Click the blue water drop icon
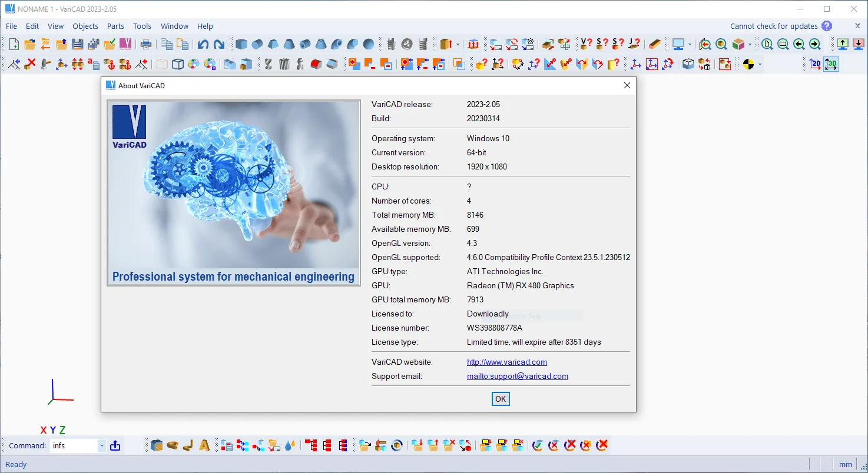Viewport: 868px width, 473px height. [x=289, y=445]
